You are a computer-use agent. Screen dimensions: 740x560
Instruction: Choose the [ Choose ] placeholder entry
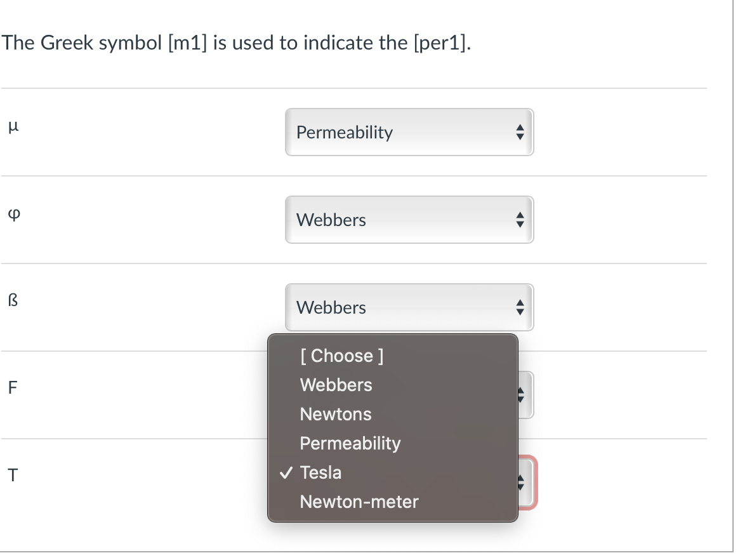point(341,356)
